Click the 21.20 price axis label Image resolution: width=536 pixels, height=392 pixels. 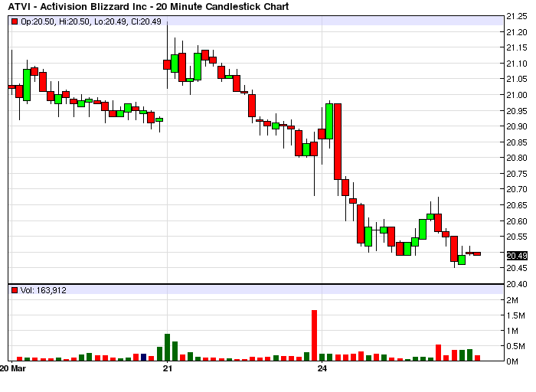(517, 32)
